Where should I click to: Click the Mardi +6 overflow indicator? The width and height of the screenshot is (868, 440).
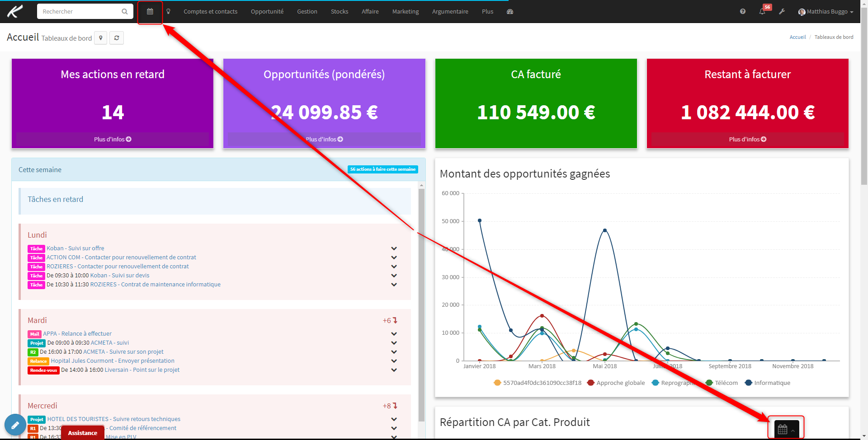[390, 320]
